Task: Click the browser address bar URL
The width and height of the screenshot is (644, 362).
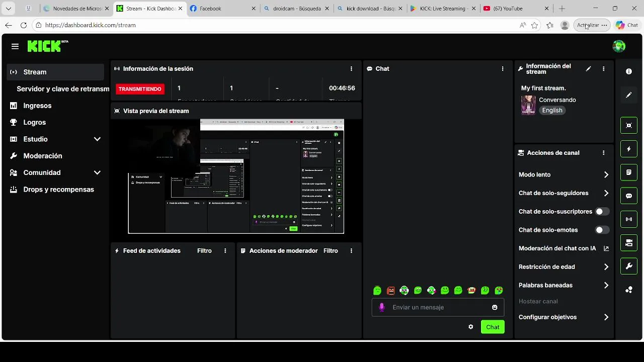Action: pos(91,25)
